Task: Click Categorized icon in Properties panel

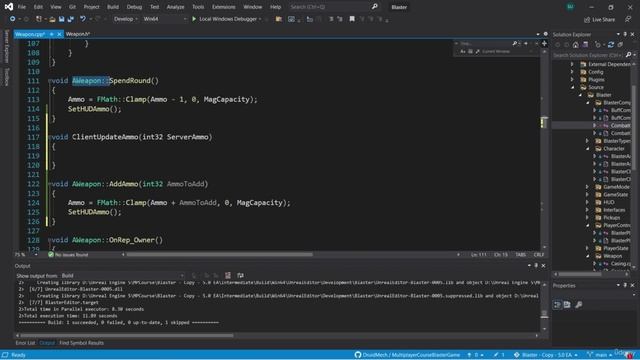Action: (x=558, y=304)
